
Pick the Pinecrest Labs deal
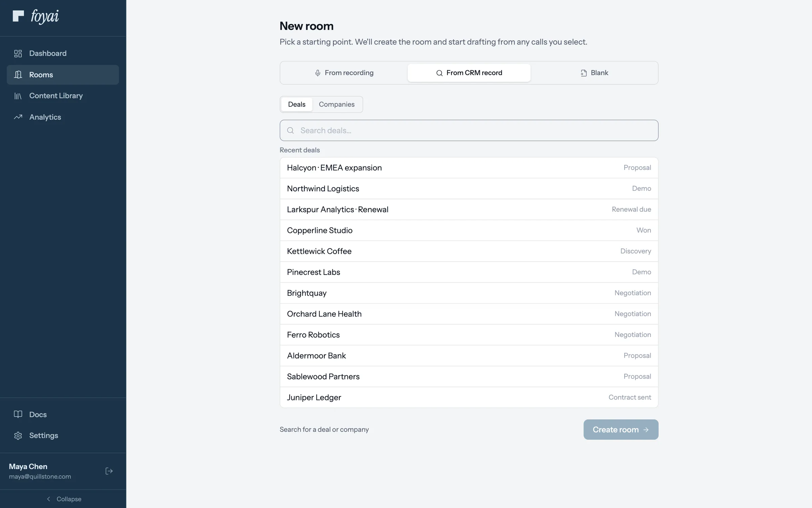(469, 272)
